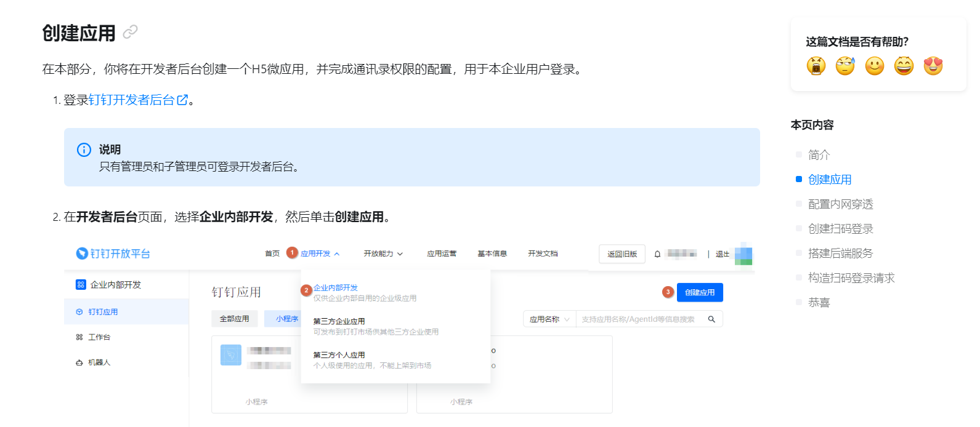Rate the document with the heart-eyes emoji
The height and width of the screenshot is (427, 980).
point(933,65)
